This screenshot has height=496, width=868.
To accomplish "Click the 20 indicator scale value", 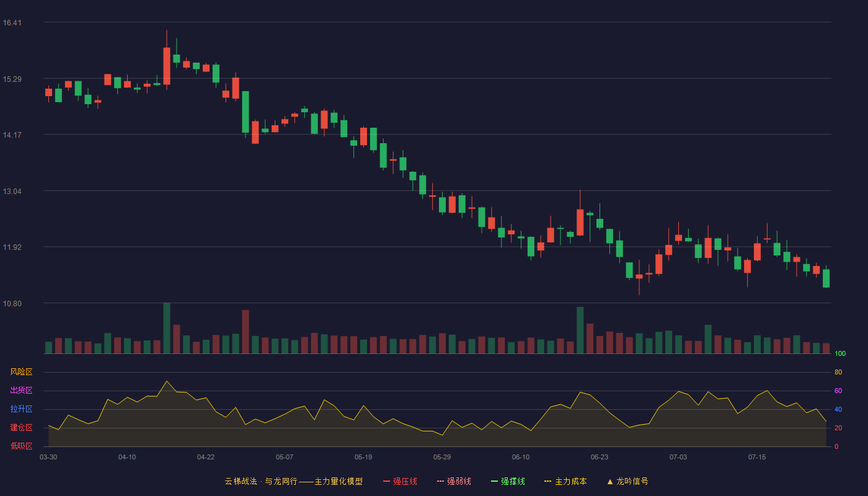I will point(838,428).
